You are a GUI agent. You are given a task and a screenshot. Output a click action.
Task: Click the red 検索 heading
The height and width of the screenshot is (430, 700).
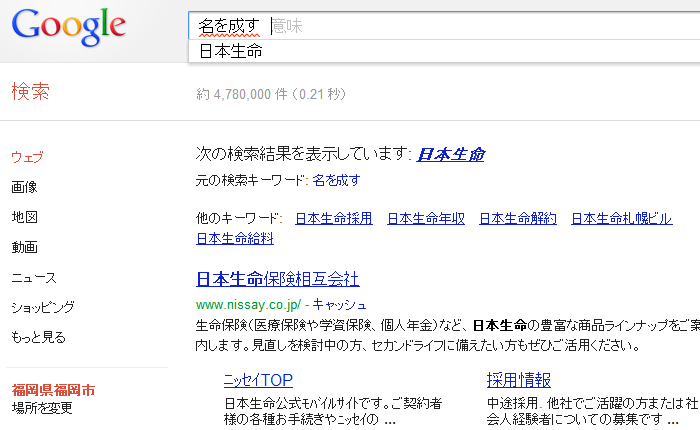[x=30, y=92]
